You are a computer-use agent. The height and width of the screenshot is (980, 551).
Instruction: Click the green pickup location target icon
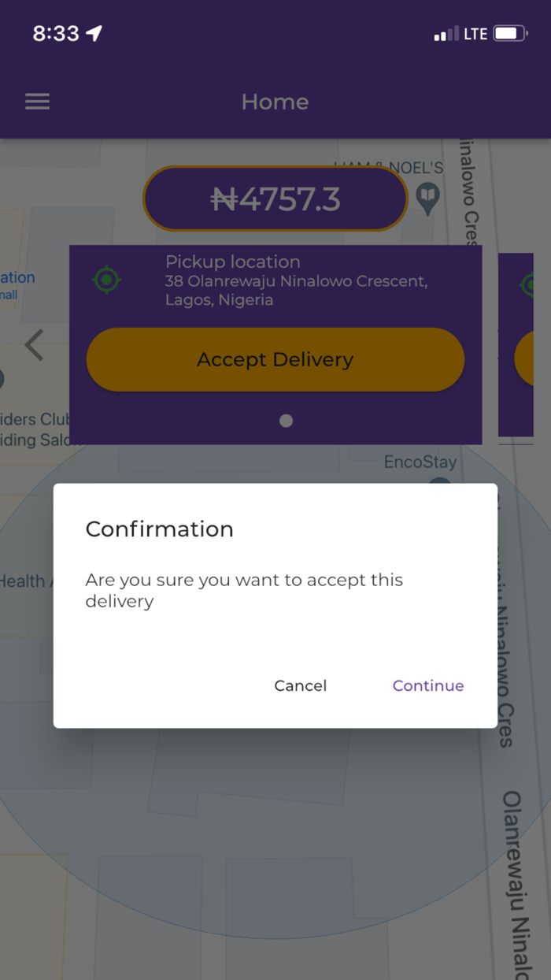pos(105,280)
